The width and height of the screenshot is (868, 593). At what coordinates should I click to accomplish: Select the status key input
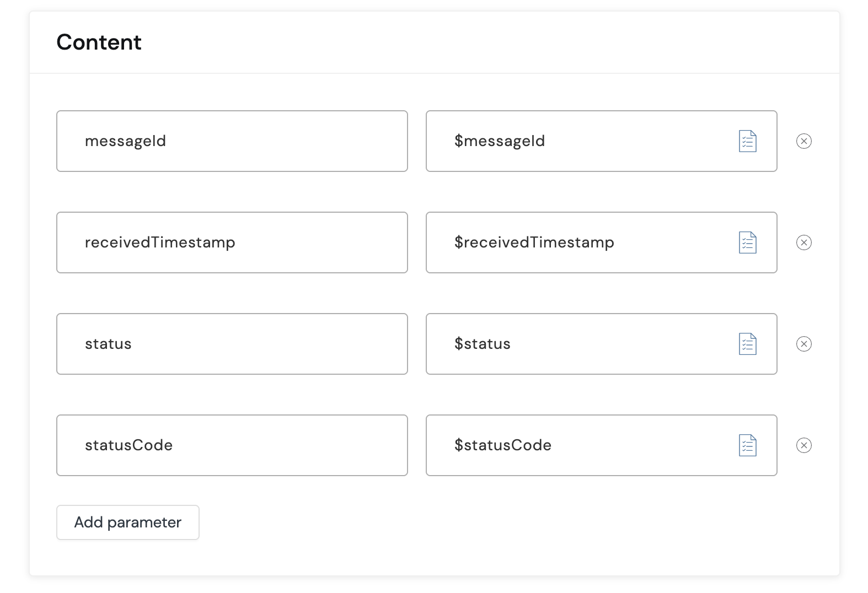click(x=232, y=344)
